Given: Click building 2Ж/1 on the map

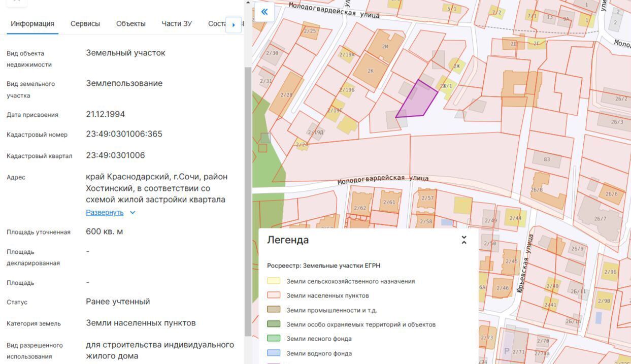Looking at the screenshot, I should (446, 86).
